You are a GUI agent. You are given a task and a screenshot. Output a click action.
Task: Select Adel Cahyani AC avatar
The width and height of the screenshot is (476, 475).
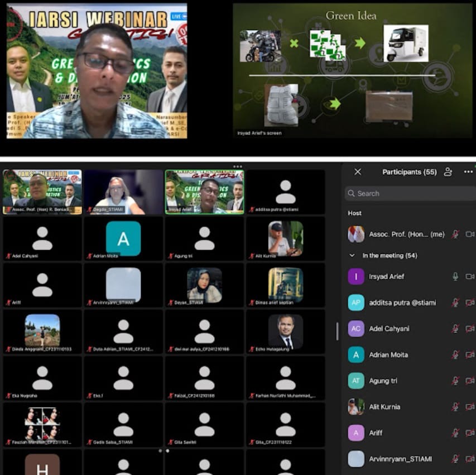[x=356, y=329]
